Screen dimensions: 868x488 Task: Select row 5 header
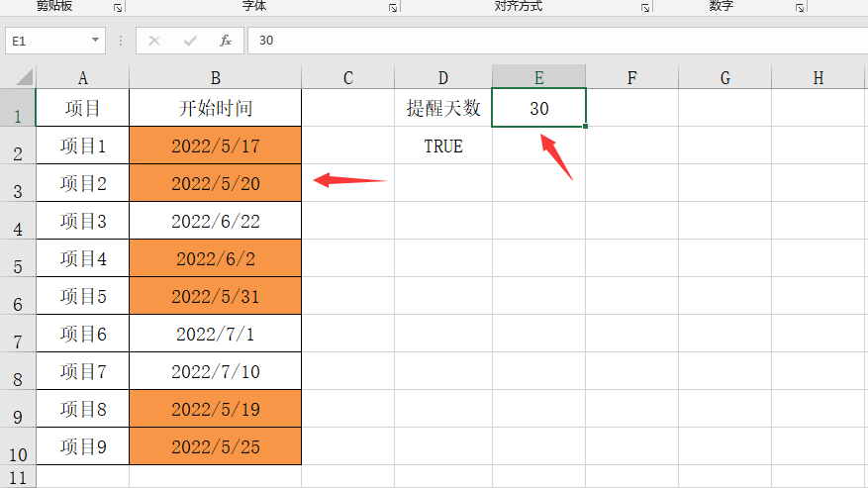(x=18, y=258)
